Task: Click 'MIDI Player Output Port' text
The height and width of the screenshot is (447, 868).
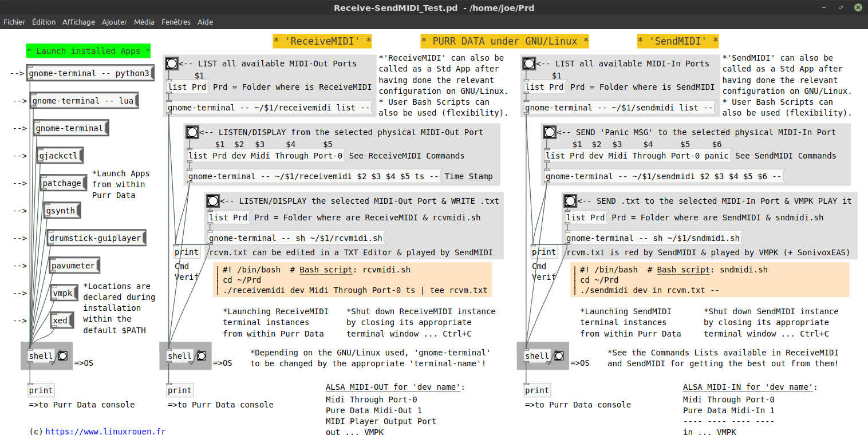Action: (381, 421)
